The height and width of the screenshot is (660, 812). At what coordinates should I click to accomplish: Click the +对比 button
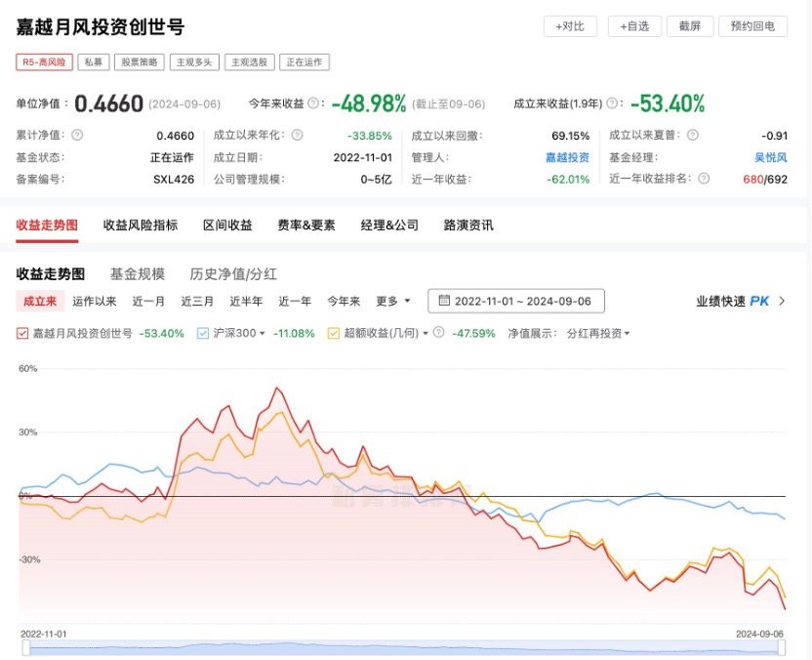pyautogui.click(x=569, y=26)
